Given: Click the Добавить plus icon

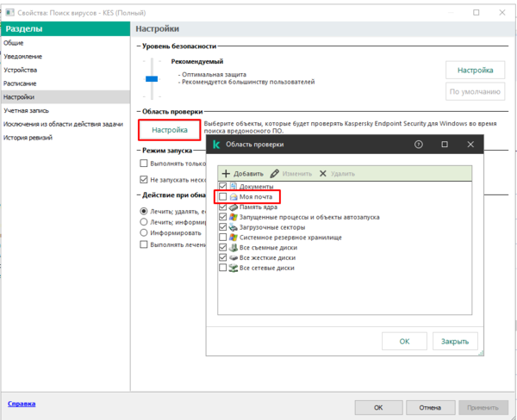Looking at the screenshot, I should point(226,174).
